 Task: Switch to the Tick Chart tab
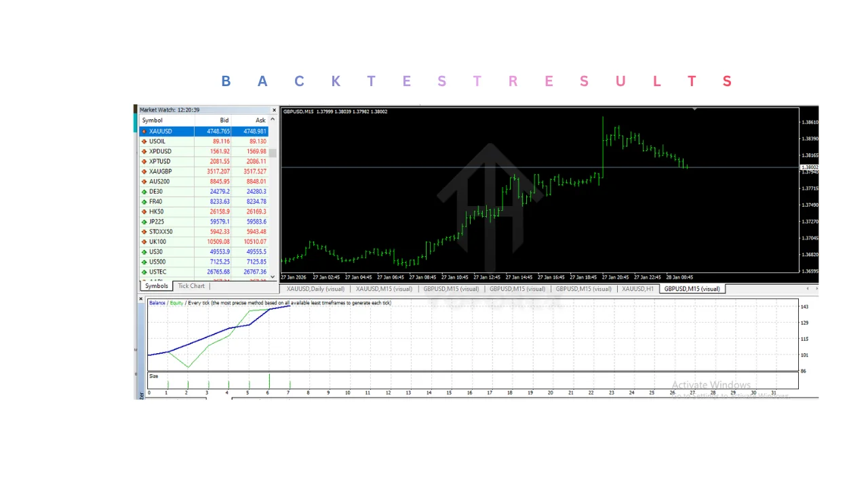coord(191,286)
